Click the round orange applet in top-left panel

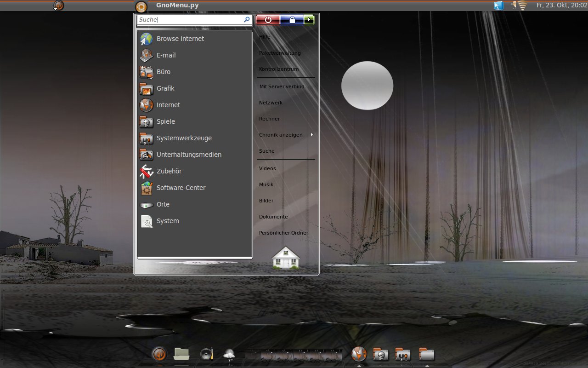click(58, 6)
